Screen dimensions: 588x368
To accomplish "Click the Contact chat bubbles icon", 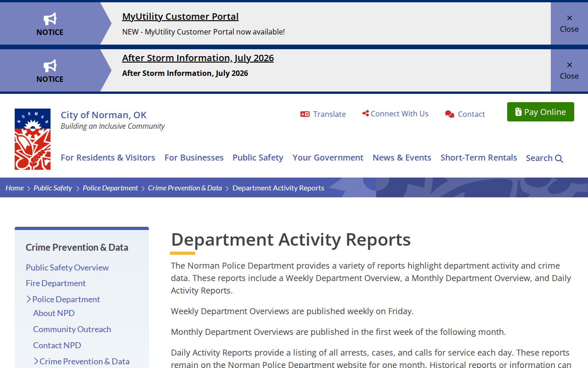I will pyautogui.click(x=450, y=114).
